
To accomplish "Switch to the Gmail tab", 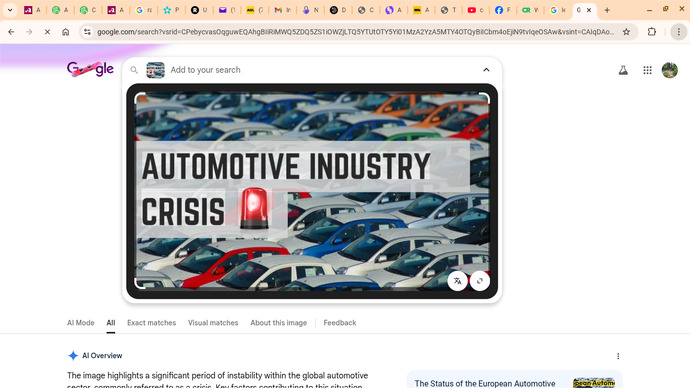I will tap(283, 10).
